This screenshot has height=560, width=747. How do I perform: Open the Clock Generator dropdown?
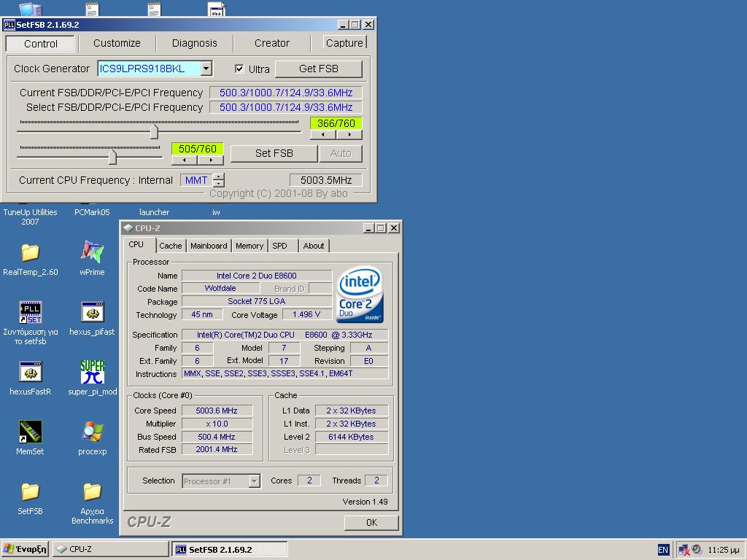coord(206,69)
